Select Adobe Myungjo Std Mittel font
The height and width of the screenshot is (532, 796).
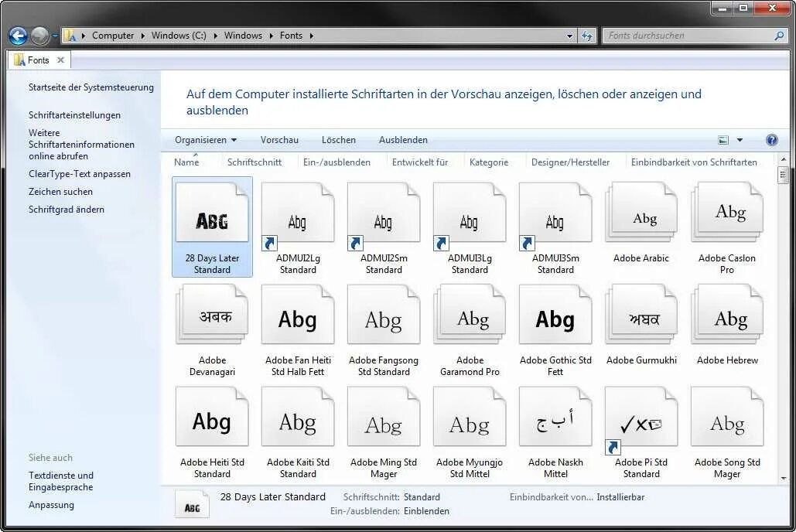pyautogui.click(x=470, y=432)
